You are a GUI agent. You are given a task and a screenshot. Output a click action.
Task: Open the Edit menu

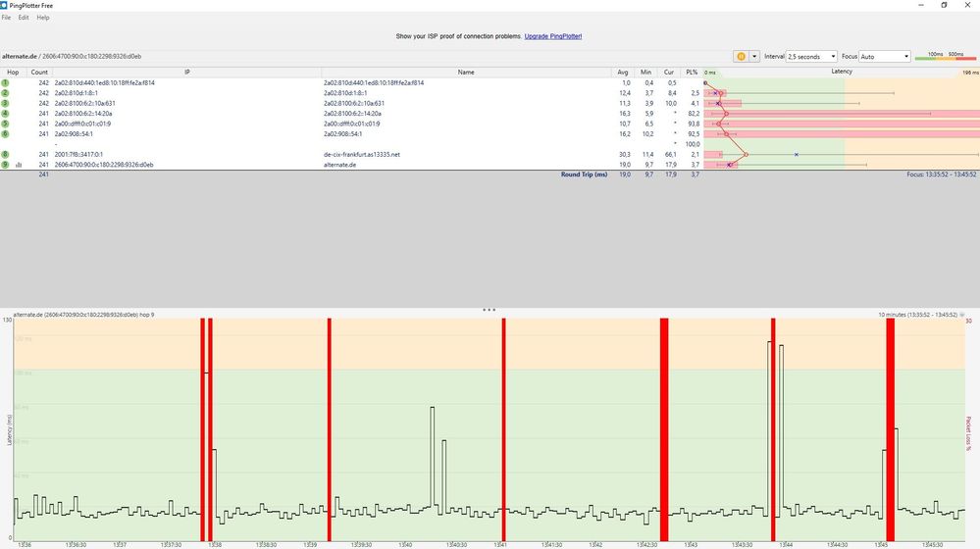[24, 18]
